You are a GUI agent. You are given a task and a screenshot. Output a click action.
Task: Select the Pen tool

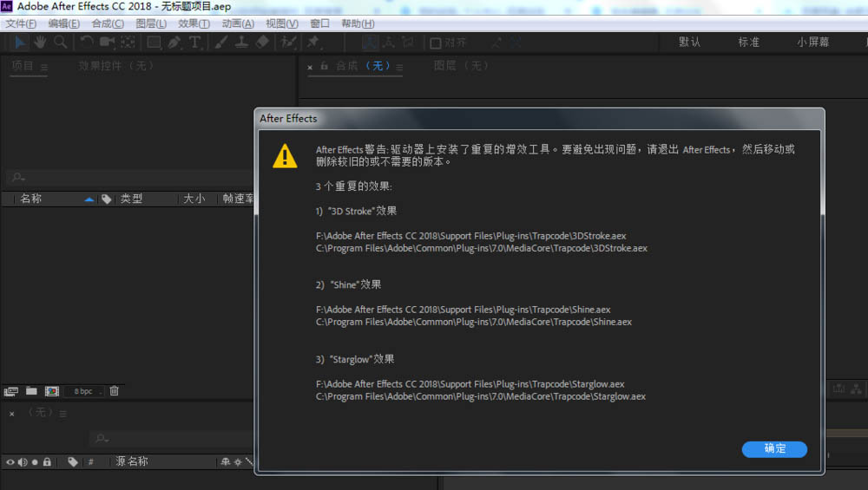pos(174,42)
